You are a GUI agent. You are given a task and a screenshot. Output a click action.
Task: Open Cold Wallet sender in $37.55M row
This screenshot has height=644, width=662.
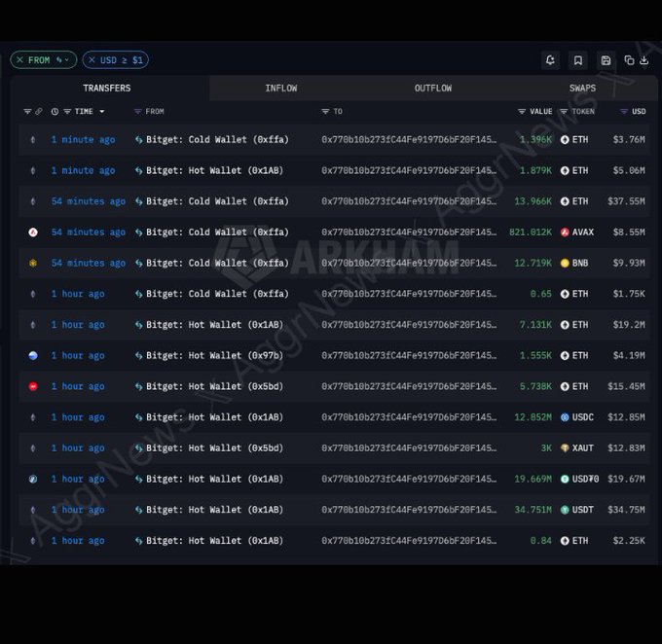click(217, 201)
